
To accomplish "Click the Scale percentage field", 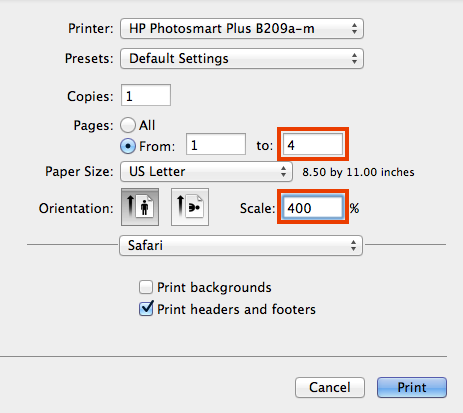I will pyautogui.click(x=313, y=207).
